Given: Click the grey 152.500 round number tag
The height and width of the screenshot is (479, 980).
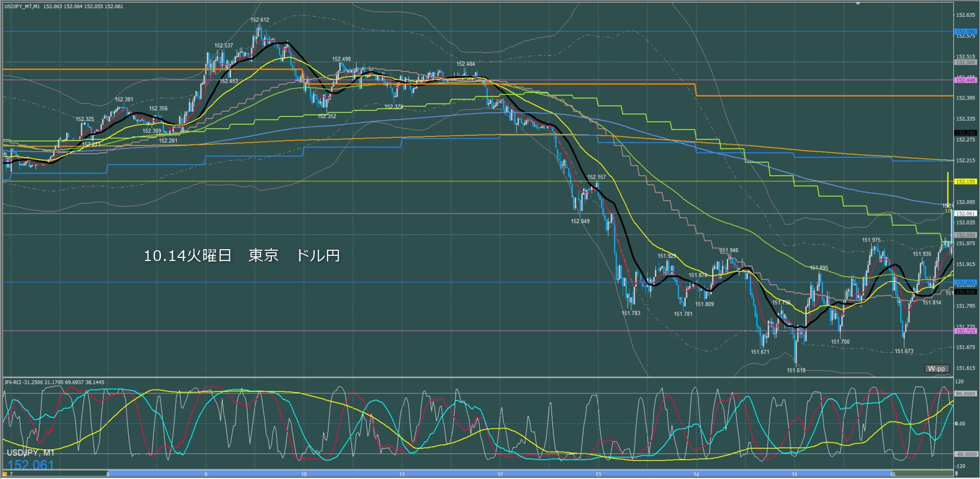Looking at the screenshot, I should pos(965,62).
